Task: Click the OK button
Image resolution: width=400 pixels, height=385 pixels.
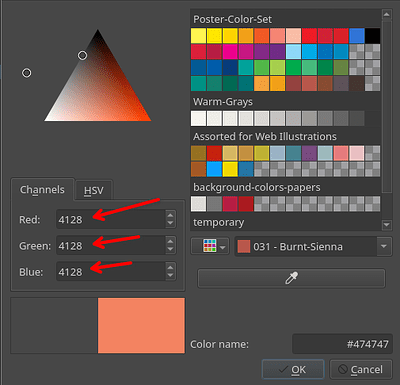Action: (x=293, y=369)
